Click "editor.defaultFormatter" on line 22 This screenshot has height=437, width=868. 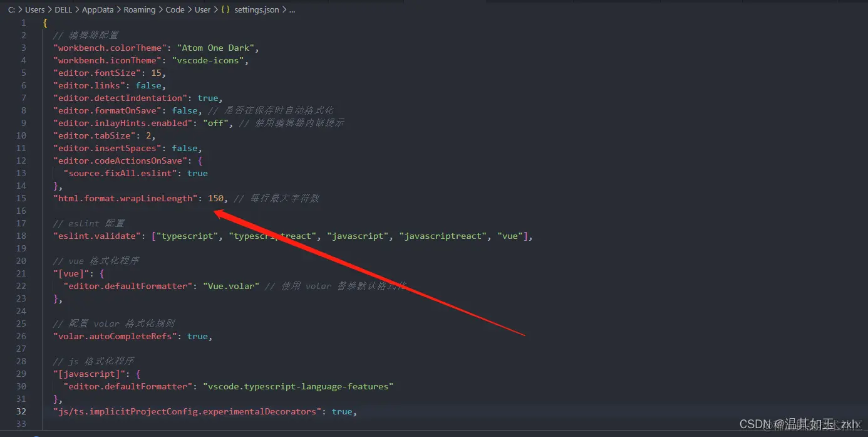128,286
